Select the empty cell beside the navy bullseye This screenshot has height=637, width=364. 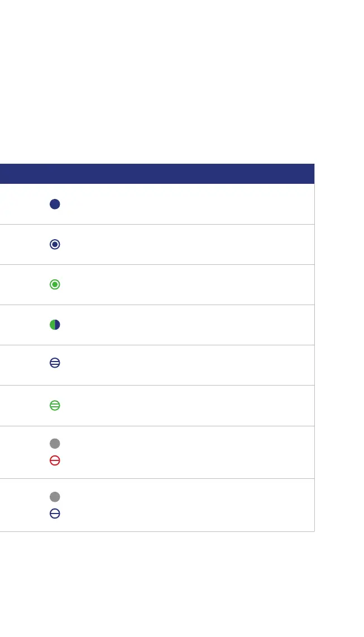[186, 244]
